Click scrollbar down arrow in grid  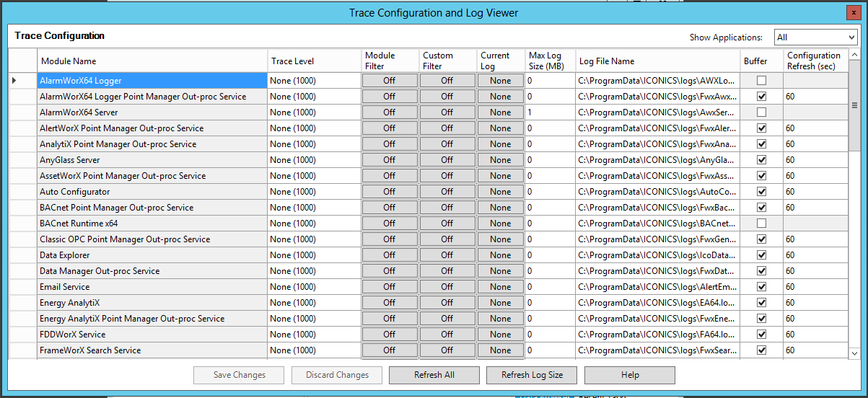855,353
